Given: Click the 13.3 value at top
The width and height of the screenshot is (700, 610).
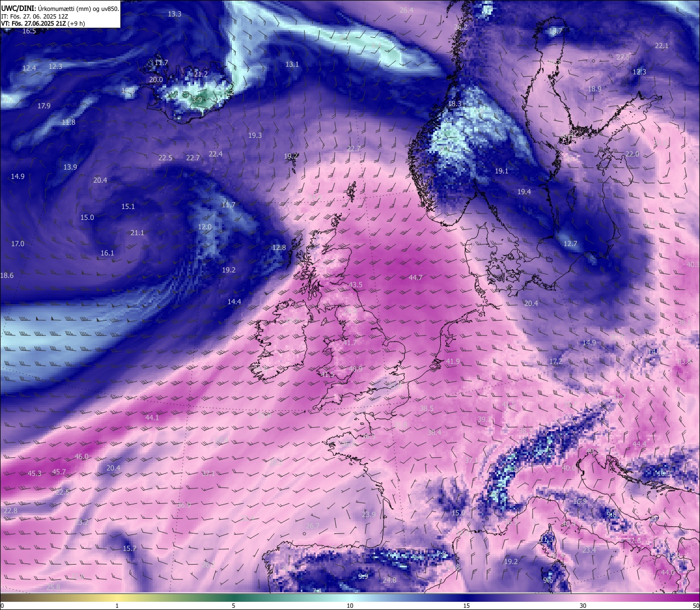Looking at the screenshot, I should coord(175,14).
